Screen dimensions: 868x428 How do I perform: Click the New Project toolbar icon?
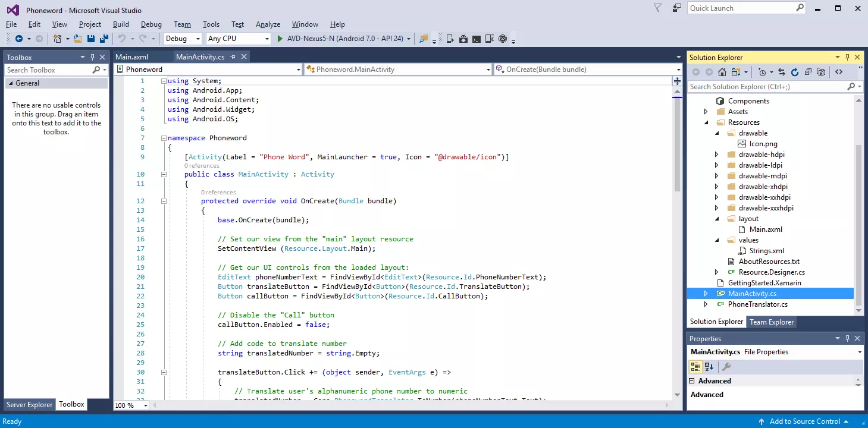tap(58, 39)
